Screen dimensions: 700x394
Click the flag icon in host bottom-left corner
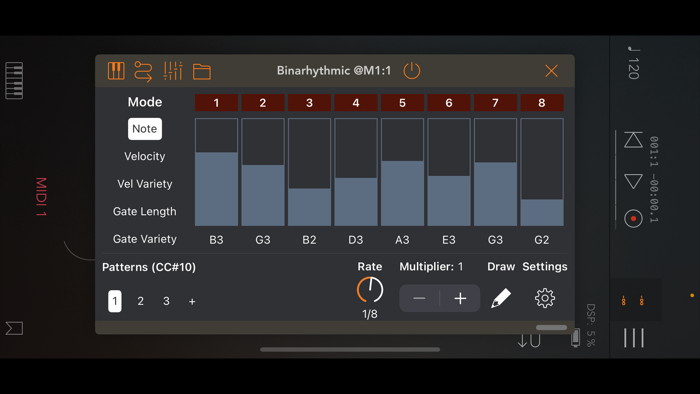click(x=14, y=328)
